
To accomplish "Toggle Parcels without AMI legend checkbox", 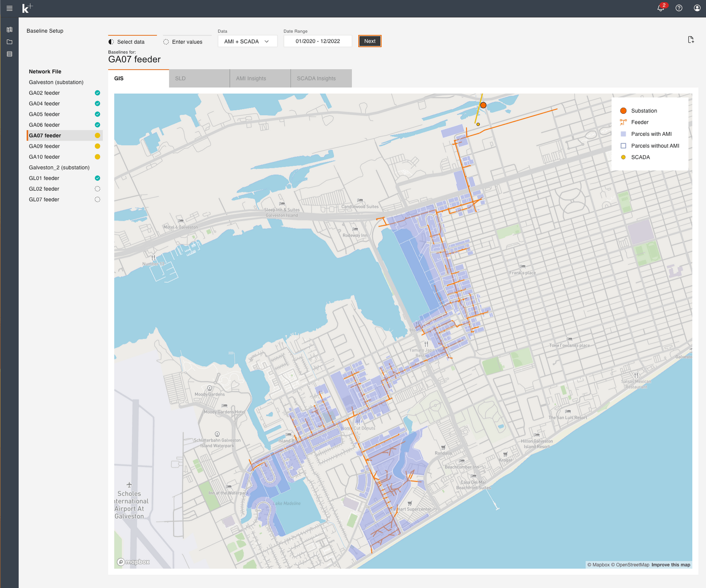I will tap(623, 146).
